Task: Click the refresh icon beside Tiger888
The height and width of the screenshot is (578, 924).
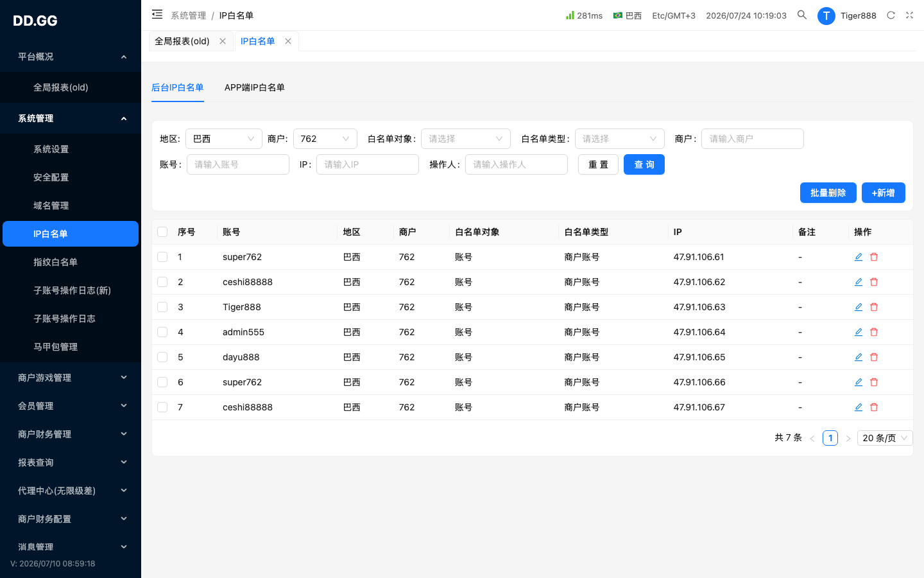Action: (x=891, y=15)
